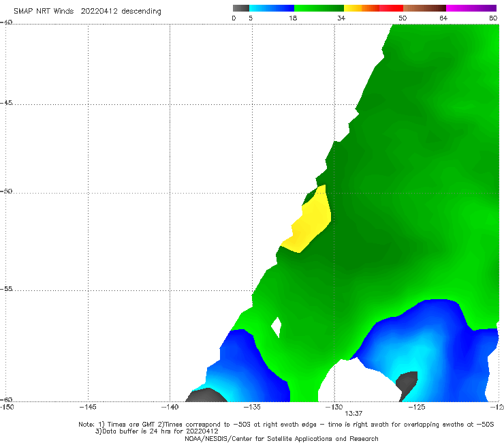Click the longitude label '-130'
The height and width of the screenshot is (443, 504).
[334, 408]
